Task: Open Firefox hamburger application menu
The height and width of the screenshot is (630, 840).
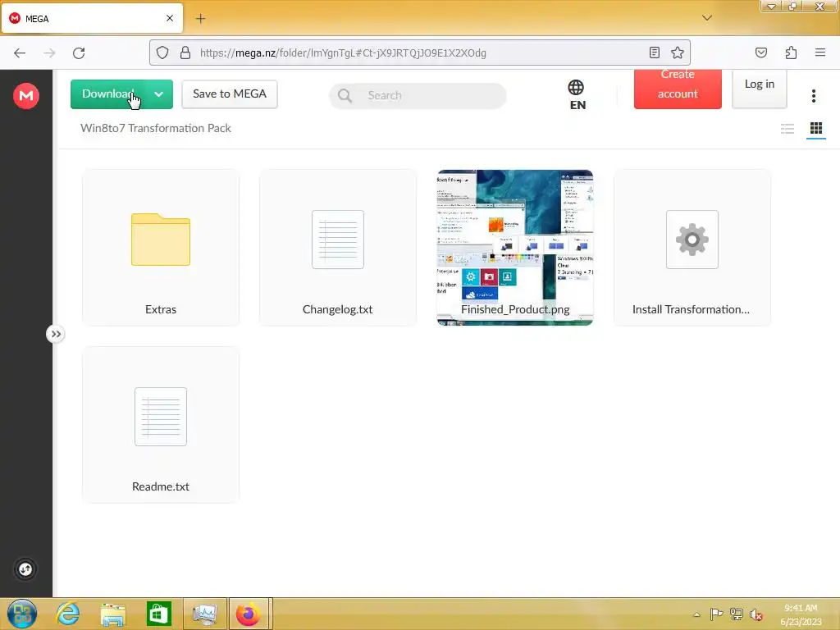Action: 819,52
